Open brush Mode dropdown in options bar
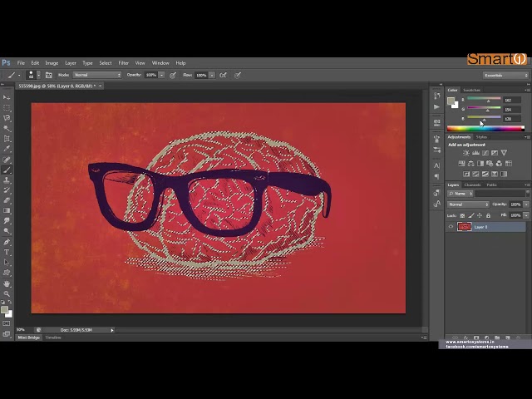Screen dimensions: 532x399 pos(97,75)
